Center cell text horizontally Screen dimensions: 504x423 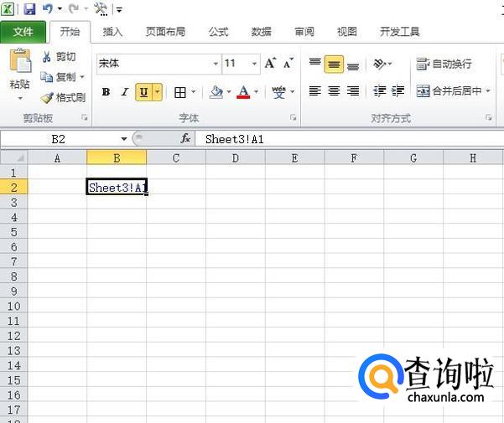point(334,91)
